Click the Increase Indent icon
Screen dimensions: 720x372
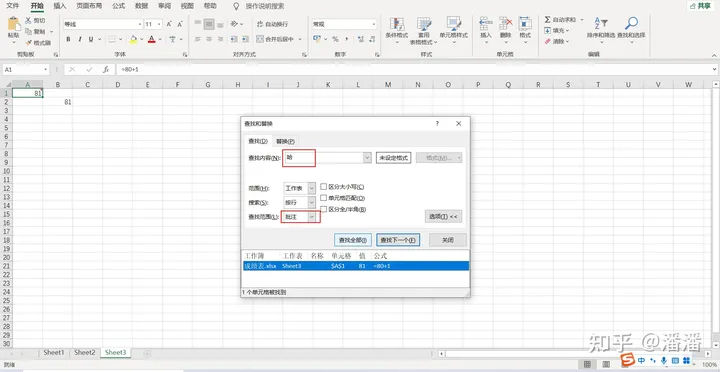point(245,39)
